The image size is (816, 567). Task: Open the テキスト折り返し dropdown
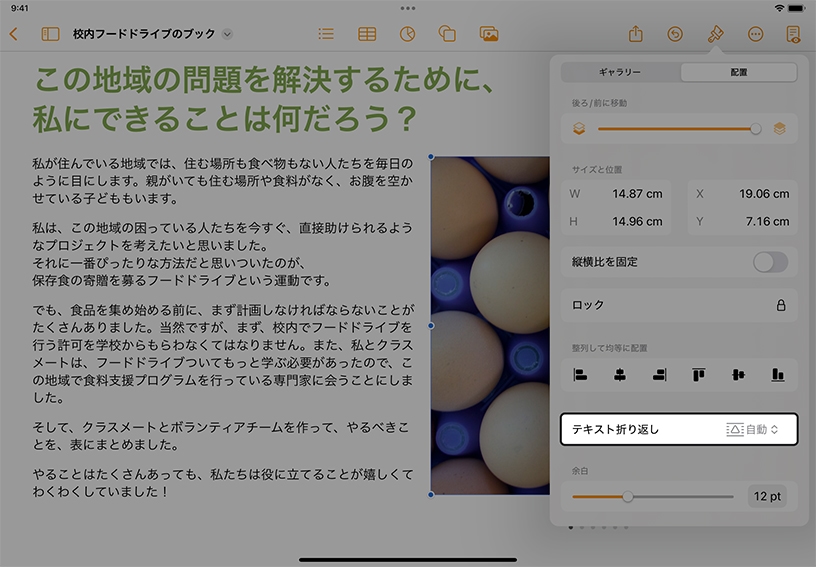pos(751,429)
